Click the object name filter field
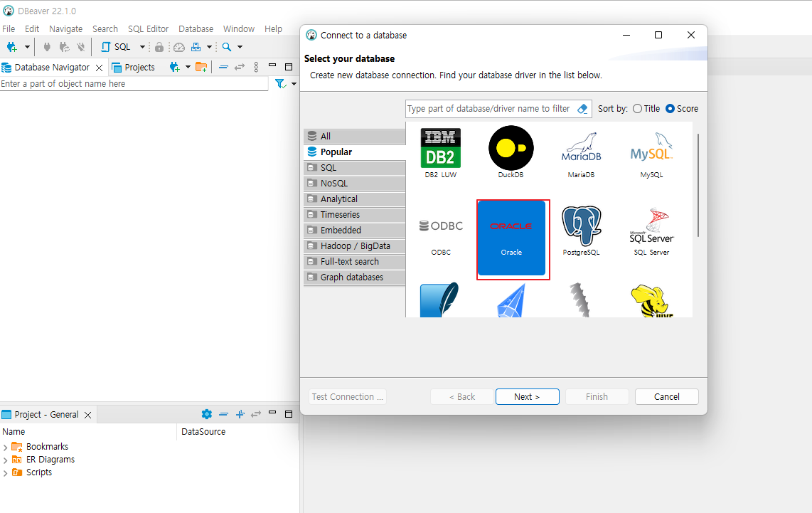The width and height of the screenshot is (812, 513). pyautogui.click(x=134, y=84)
